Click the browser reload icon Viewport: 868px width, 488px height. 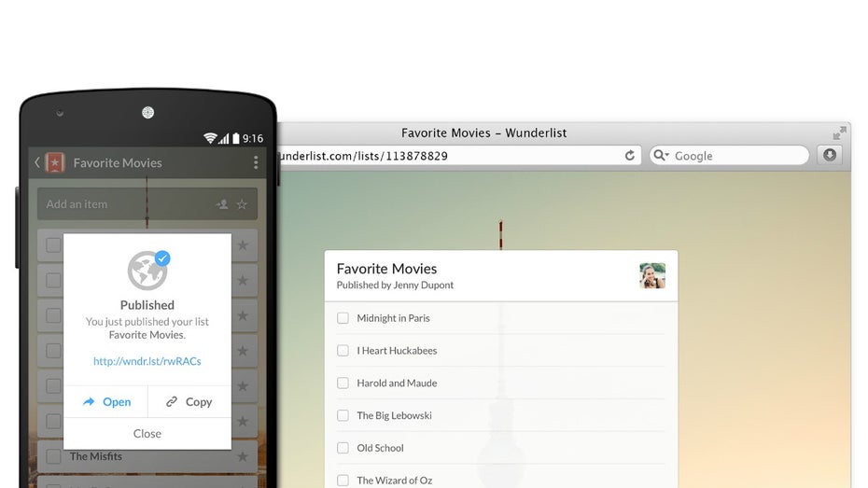click(x=629, y=156)
